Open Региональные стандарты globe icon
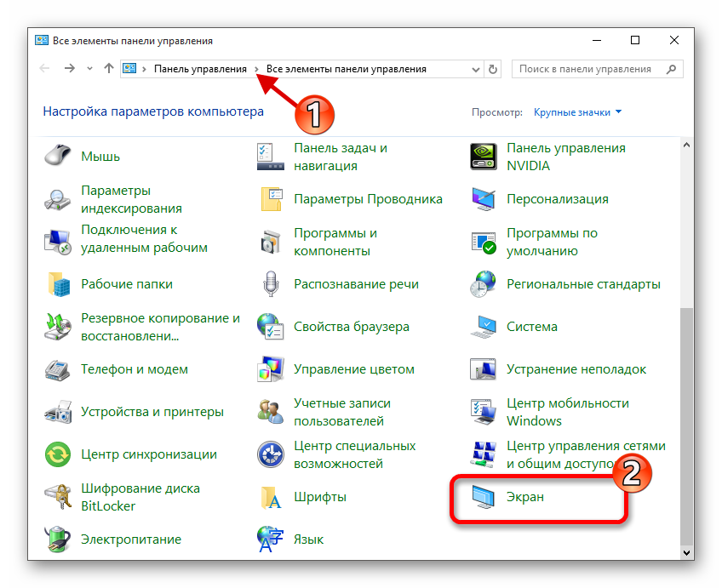The width and height of the screenshot is (722, 588). point(483,284)
